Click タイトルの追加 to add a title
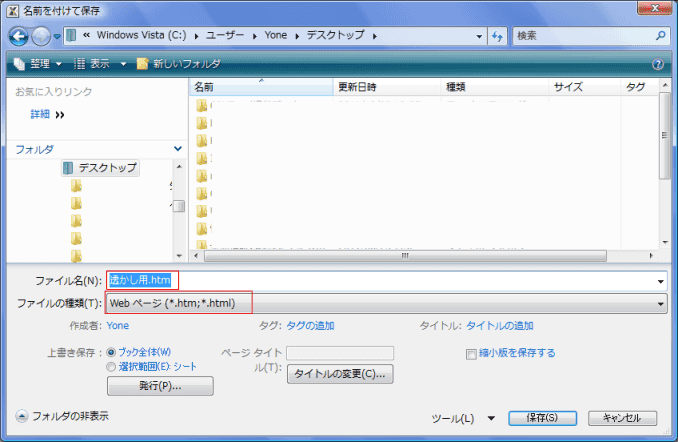 point(499,326)
